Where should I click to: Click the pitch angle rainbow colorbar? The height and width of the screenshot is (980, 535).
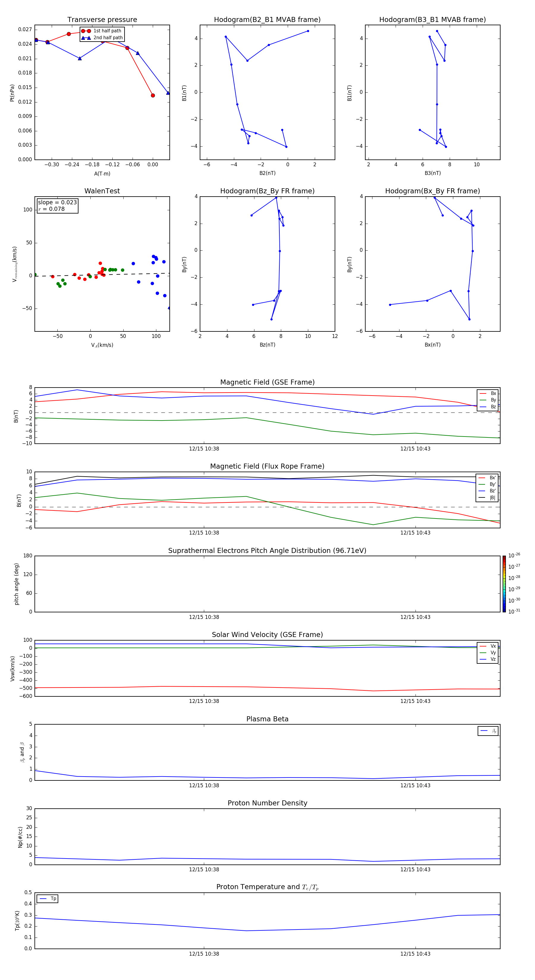[504, 584]
